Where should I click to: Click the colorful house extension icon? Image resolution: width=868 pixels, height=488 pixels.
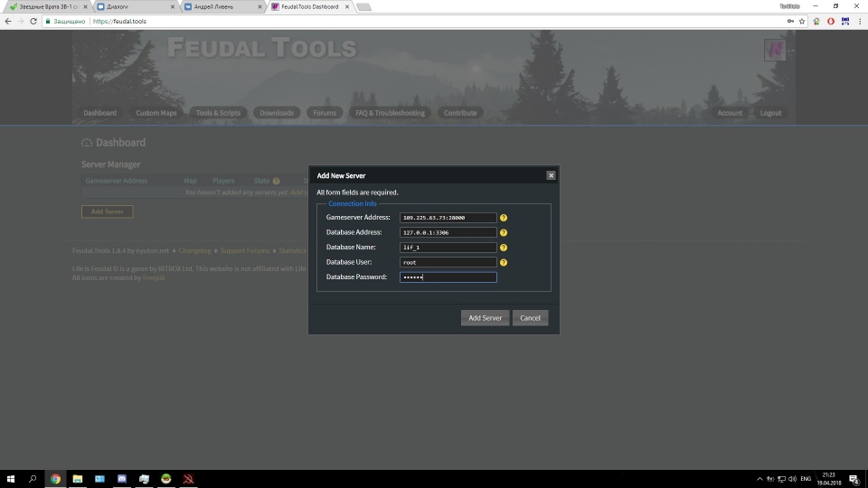tap(816, 21)
